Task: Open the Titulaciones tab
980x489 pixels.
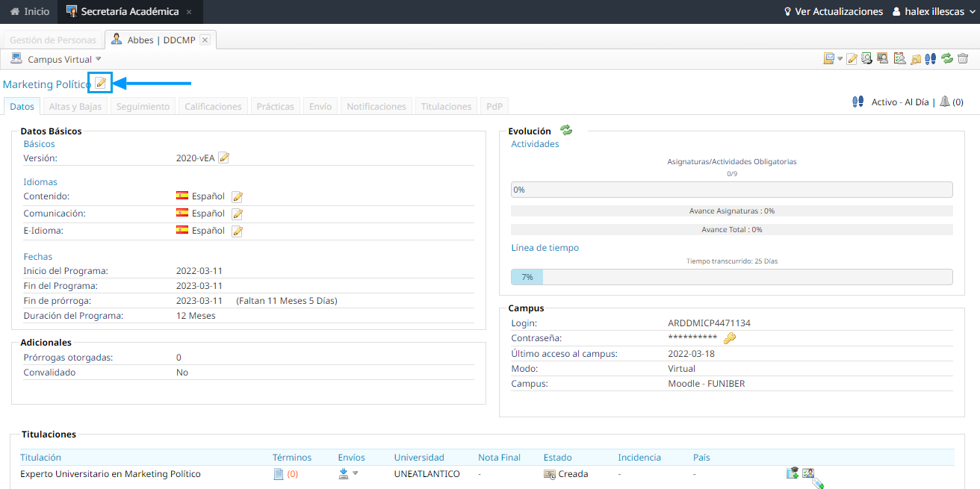Action: pos(446,107)
